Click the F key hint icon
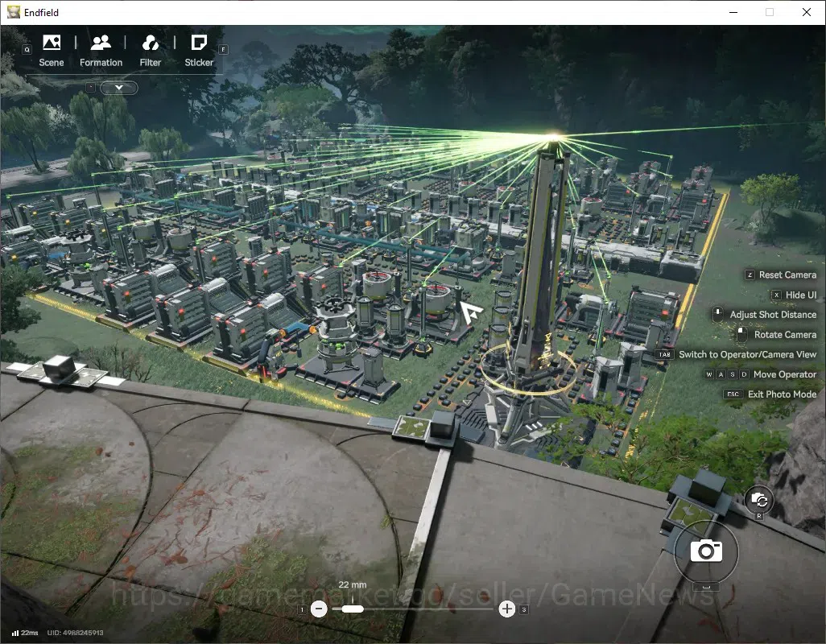Image resolution: width=826 pixels, height=644 pixels. click(x=223, y=49)
